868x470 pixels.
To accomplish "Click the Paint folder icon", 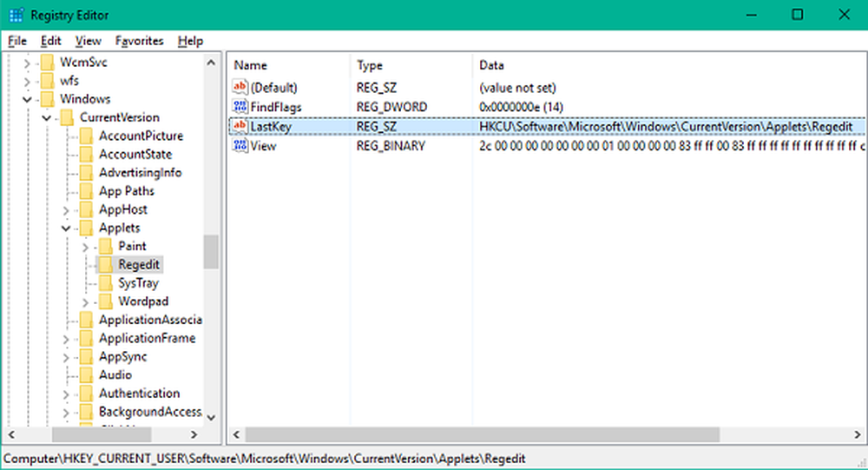I will pos(106,247).
